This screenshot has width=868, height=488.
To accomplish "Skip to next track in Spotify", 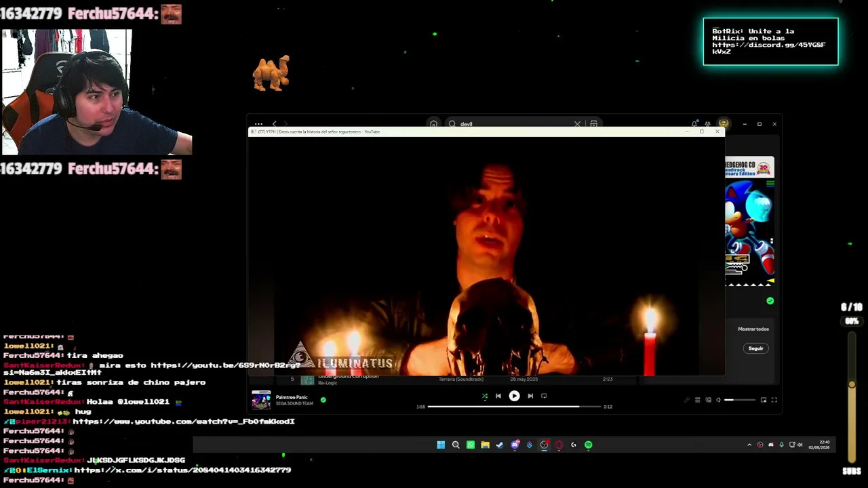I will point(530,396).
